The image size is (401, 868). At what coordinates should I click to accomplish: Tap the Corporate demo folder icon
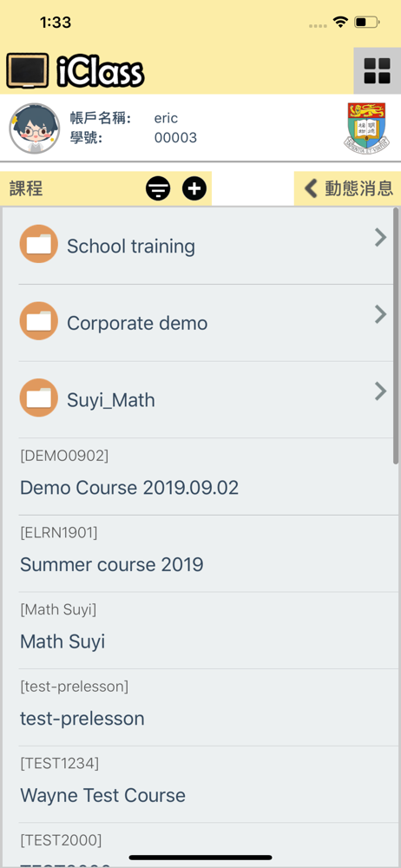coord(39,321)
